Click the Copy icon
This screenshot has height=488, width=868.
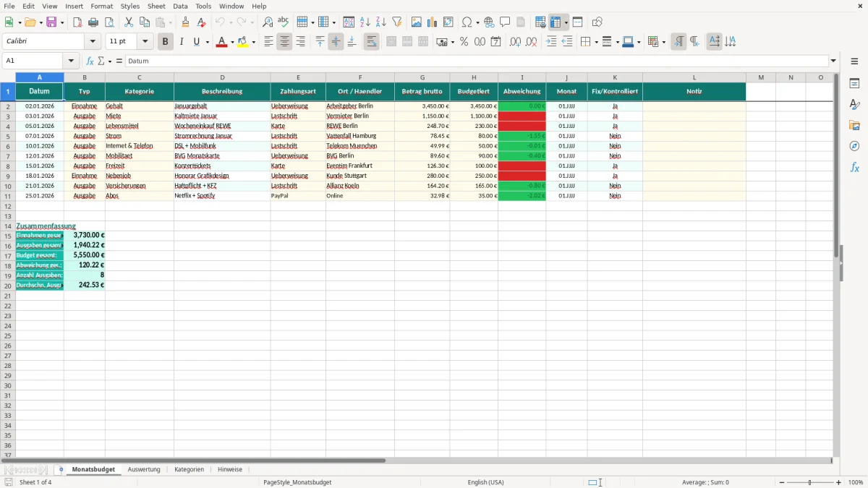[145, 22]
